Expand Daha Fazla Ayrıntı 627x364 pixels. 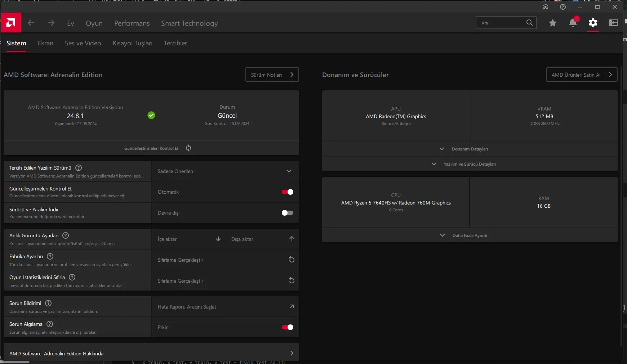coord(470,235)
